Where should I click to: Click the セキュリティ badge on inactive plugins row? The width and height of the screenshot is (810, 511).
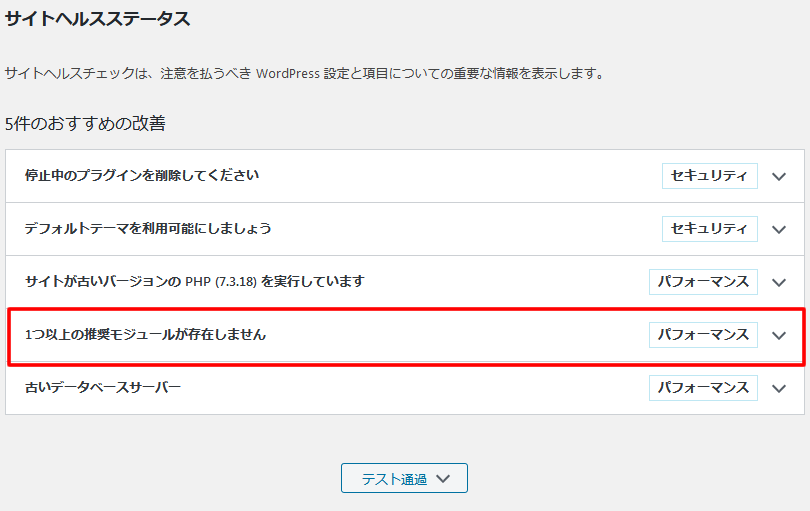pos(710,176)
